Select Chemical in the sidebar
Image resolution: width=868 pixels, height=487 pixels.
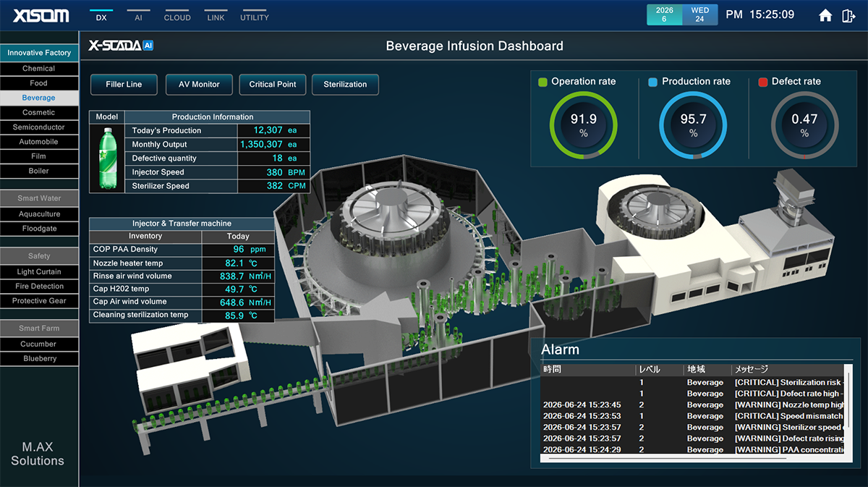(x=39, y=69)
